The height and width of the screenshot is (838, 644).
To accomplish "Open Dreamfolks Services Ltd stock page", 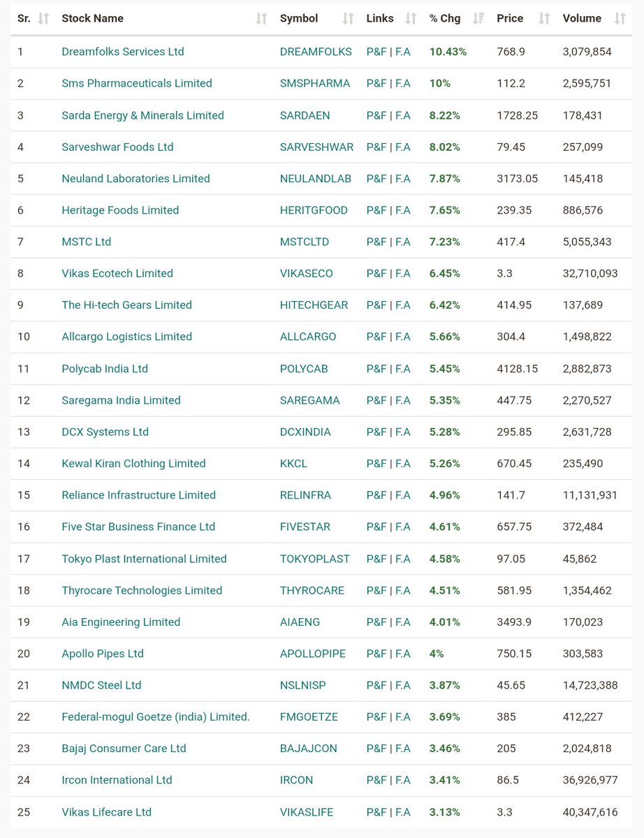I will click(x=123, y=52).
